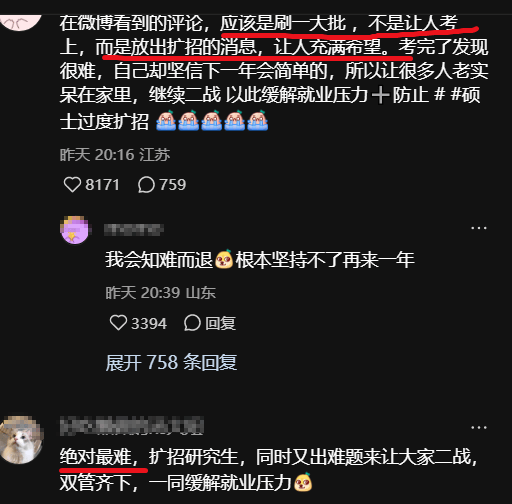Screen dimensions: 512x504
Task: Expand 展开 758 条回复
Action: (x=171, y=362)
